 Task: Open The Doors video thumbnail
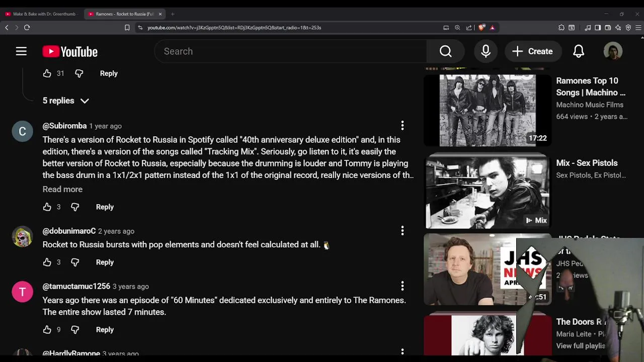[488, 334]
